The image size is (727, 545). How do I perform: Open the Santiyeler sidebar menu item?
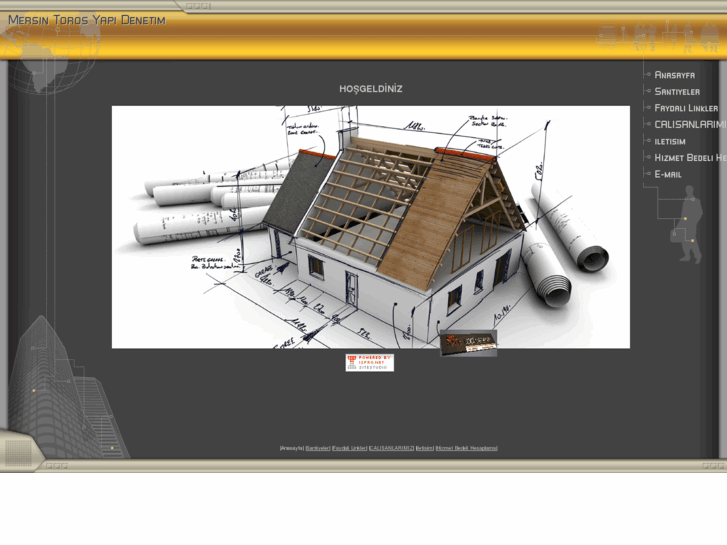point(677,91)
